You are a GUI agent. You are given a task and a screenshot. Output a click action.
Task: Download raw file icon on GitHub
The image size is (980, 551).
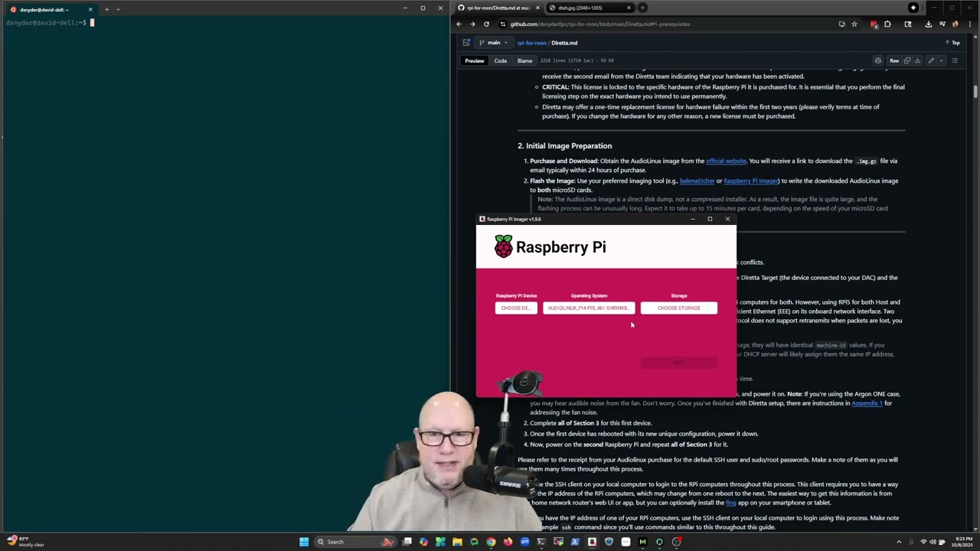coord(917,60)
